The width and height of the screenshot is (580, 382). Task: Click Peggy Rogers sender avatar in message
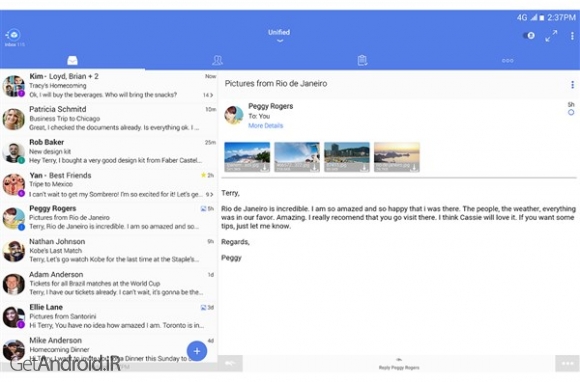[x=234, y=115]
